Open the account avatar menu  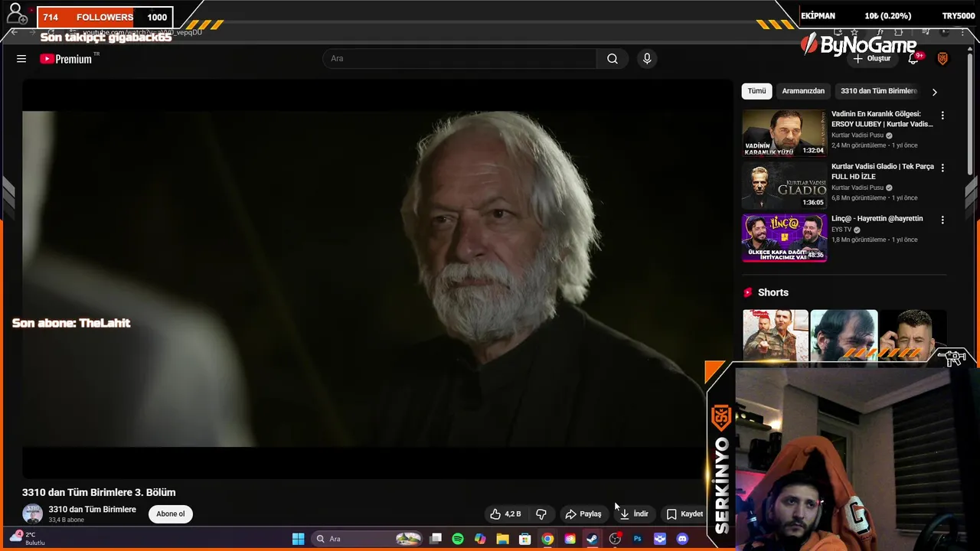point(942,59)
